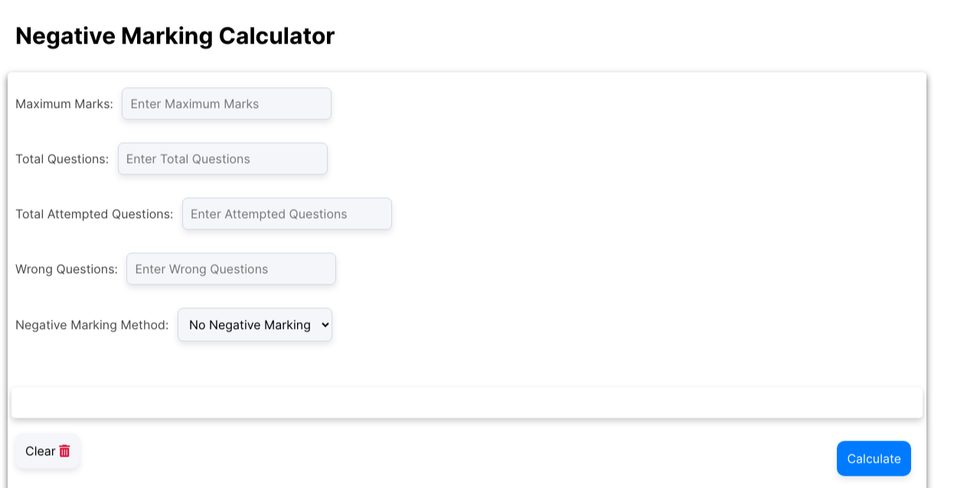This screenshot has width=980, height=488.
Task: Click the 'Total Attempted Questions:' label
Action: (94, 214)
